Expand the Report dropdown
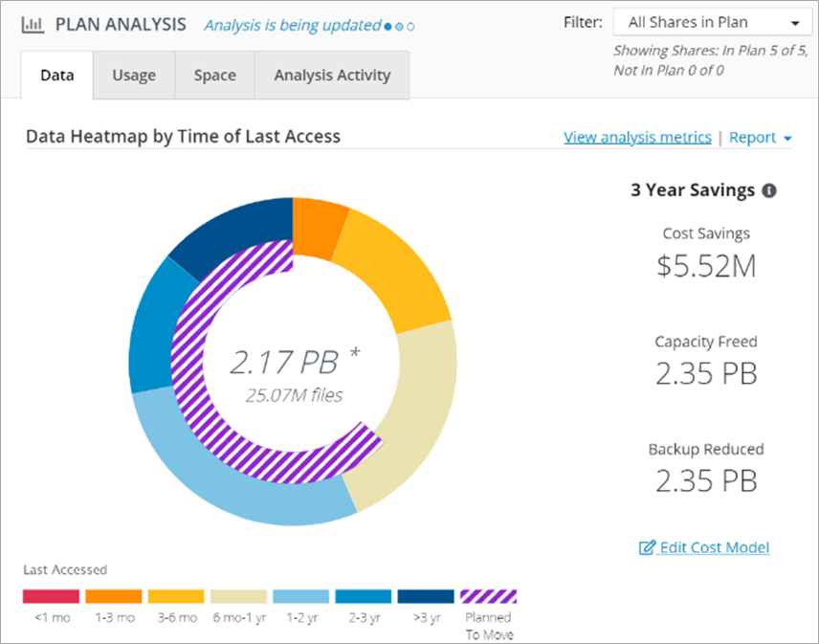The image size is (819, 644). pos(761,137)
